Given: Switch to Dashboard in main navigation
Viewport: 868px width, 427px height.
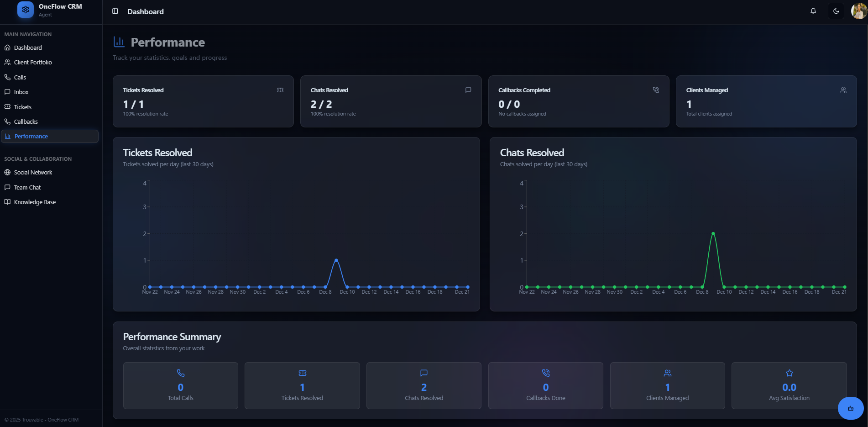Looking at the screenshot, I should [28, 47].
